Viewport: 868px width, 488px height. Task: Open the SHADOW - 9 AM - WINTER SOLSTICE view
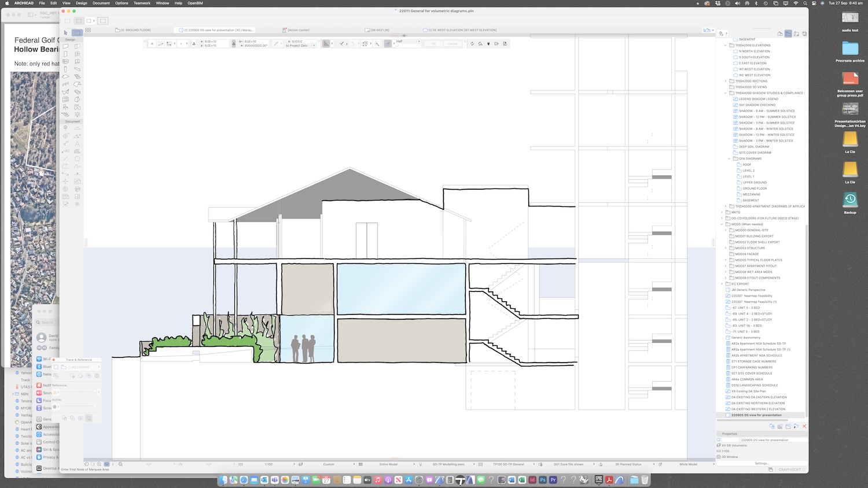766,129
